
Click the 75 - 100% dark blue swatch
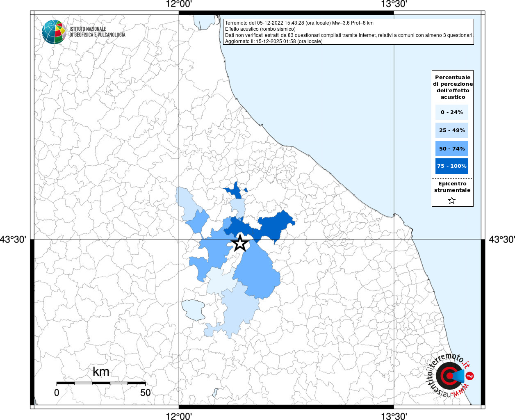click(451, 166)
